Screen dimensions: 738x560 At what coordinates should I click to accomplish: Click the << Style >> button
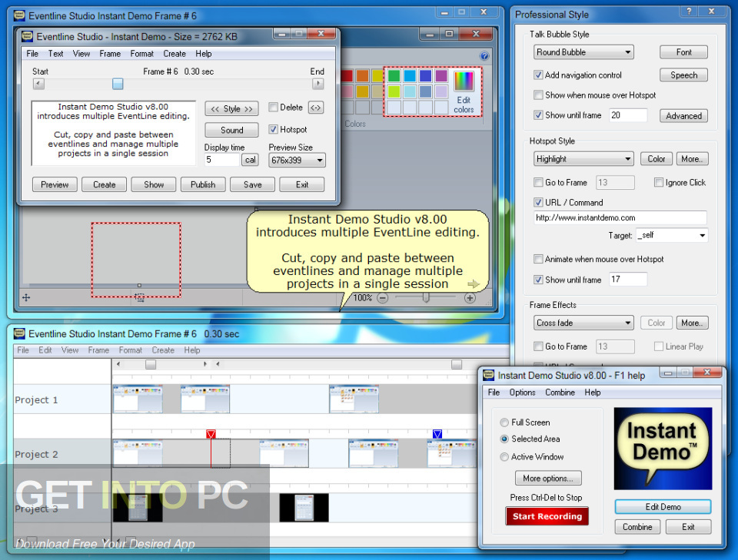point(231,109)
